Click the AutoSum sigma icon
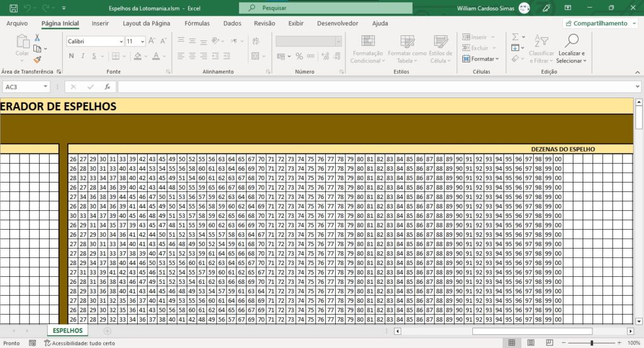Viewport: 644px width, 348px height. point(515,37)
